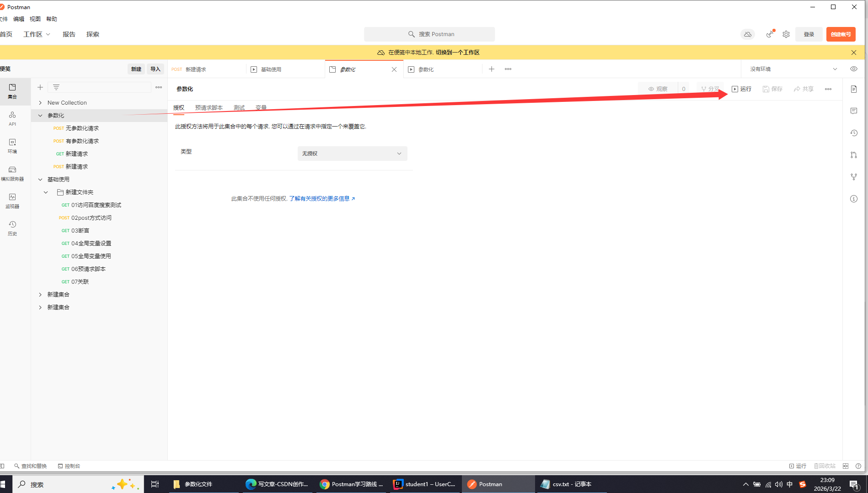Open the POST 新建请求 tab
868x493 pixels.
pos(207,69)
